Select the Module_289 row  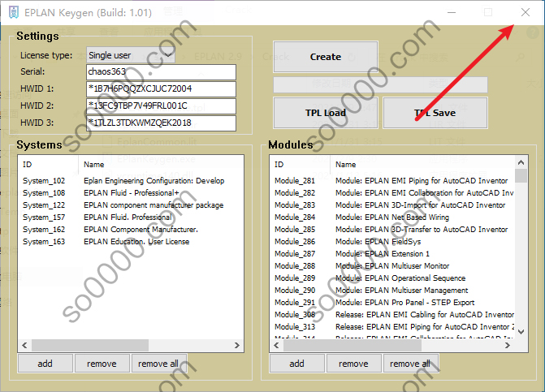pyautogui.click(x=392, y=278)
